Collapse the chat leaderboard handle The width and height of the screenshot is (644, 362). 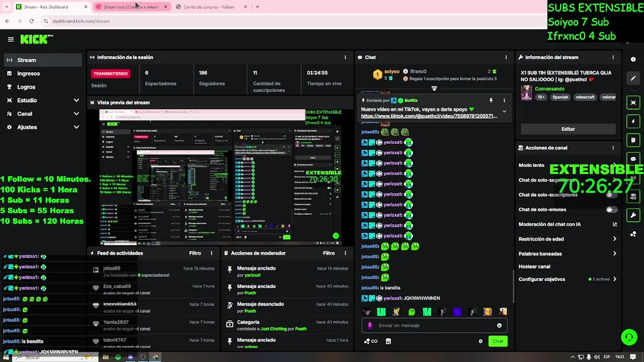click(434, 88)
